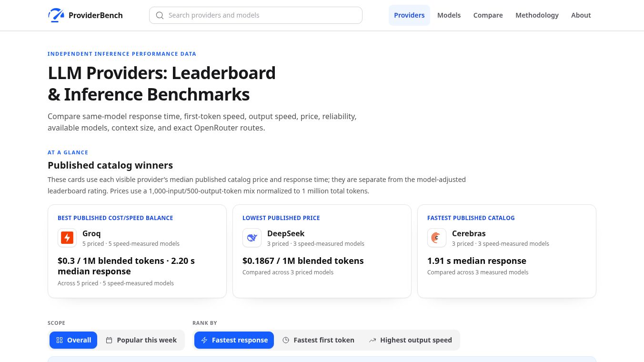Click the ProviderBench speedometer logo icon
The image size is (644, 362).
click(56, 15)
